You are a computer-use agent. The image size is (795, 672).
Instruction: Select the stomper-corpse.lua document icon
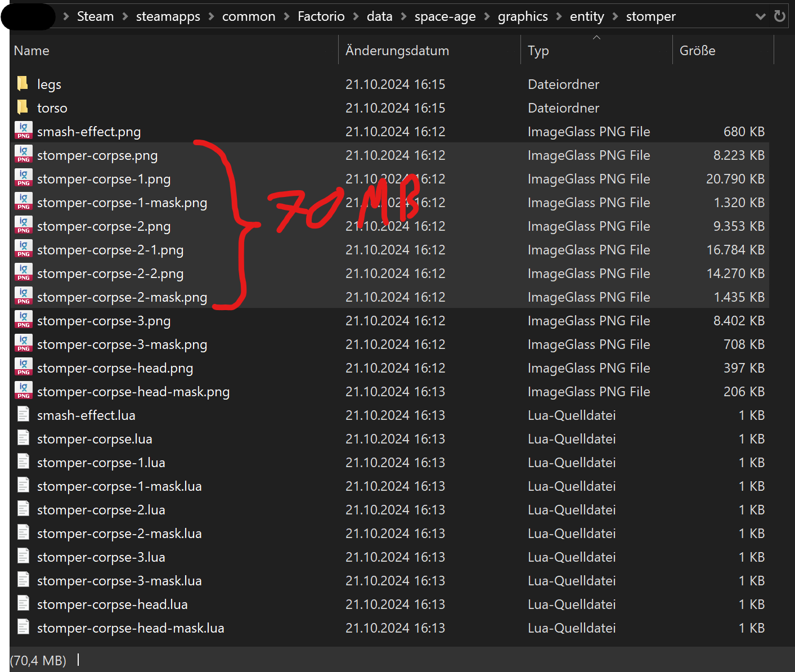pos(23,438)
